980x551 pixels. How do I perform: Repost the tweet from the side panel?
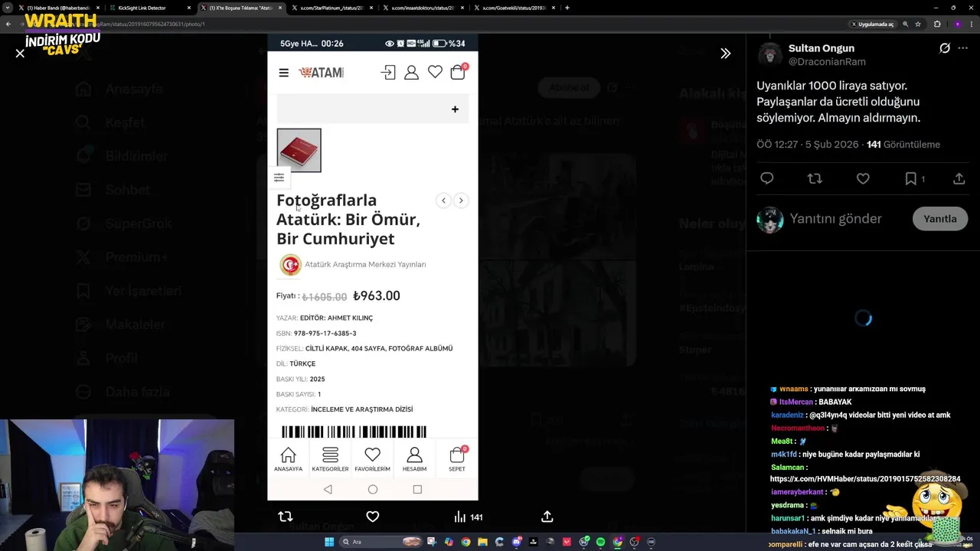[815, 178]
